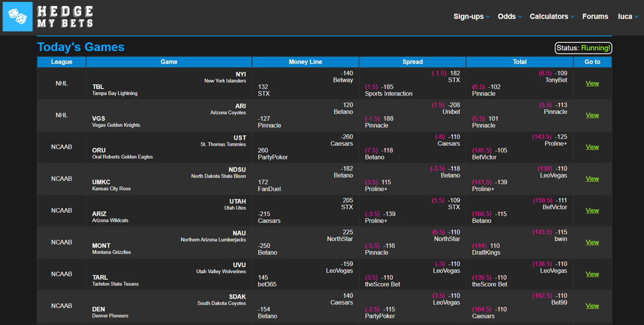
Task: Click the Money Line column header
Action: pyautogui.click(x=305, y=62)
